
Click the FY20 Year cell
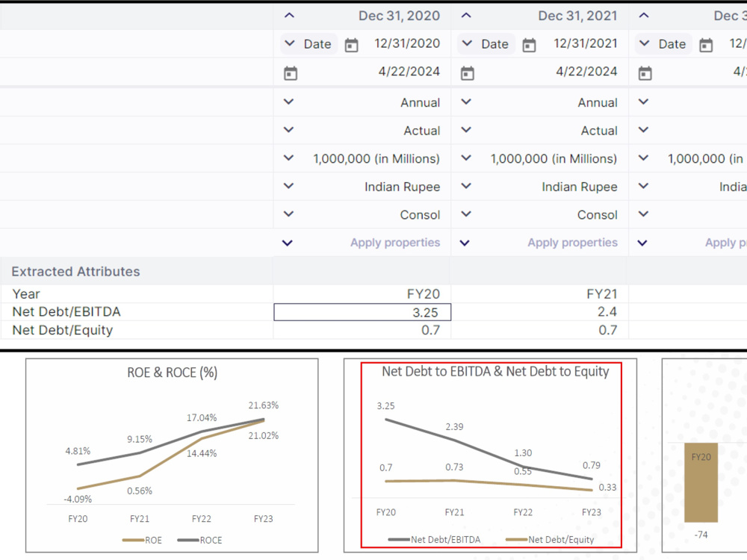click(x=362, y=293)
